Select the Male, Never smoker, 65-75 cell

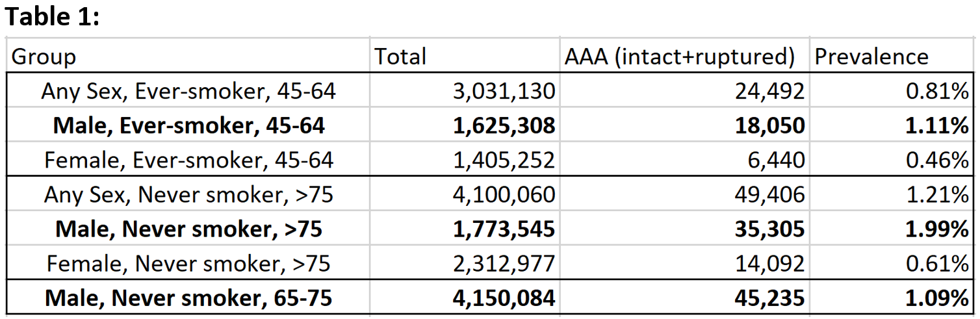pos(188,298)
